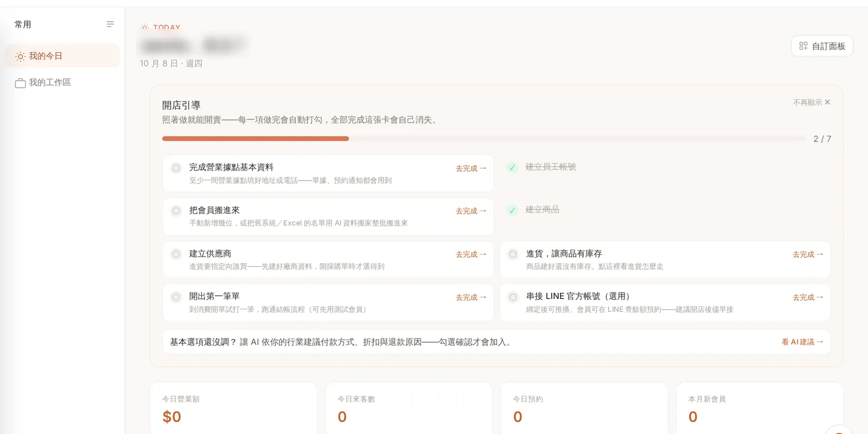Open the 本月新會員 stat card
This screenshot has height=434, width=868.
tap(760, 408)
